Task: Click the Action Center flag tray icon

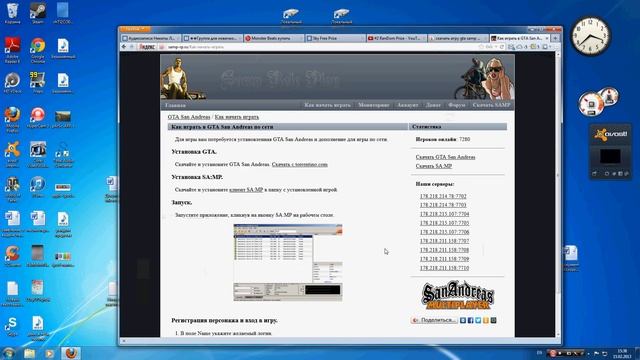Action: (596, 353)
